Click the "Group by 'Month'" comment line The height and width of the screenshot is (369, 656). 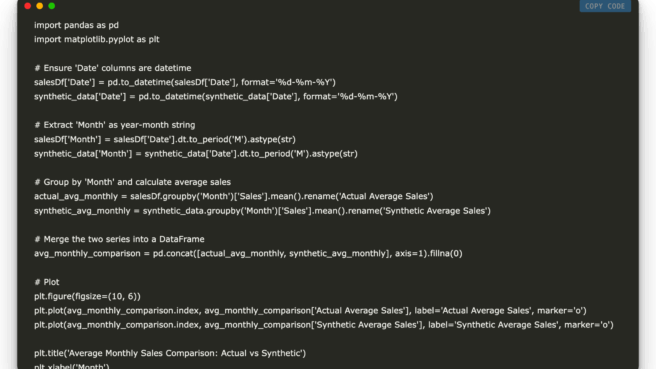[132, 182]
